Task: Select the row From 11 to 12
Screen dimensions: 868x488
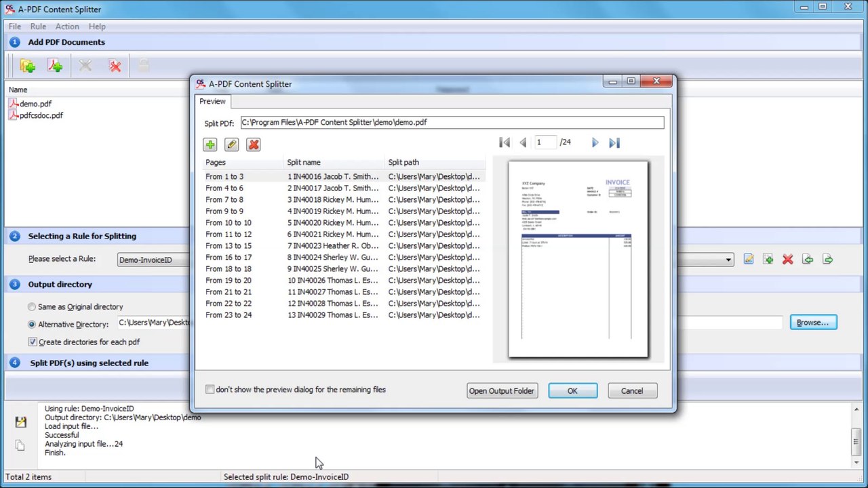Action: [344, 234]
